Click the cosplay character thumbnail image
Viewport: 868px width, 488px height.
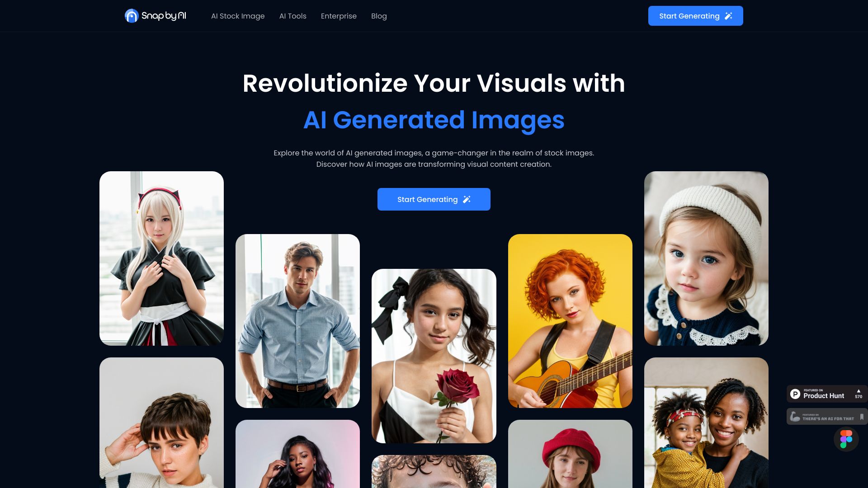161,258
